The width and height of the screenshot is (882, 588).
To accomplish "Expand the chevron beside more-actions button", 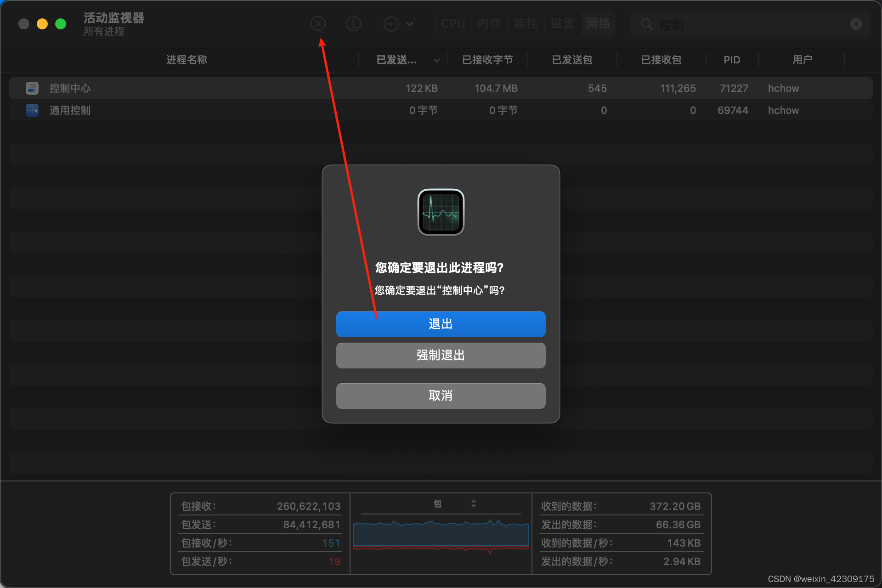I will [410, 24].
